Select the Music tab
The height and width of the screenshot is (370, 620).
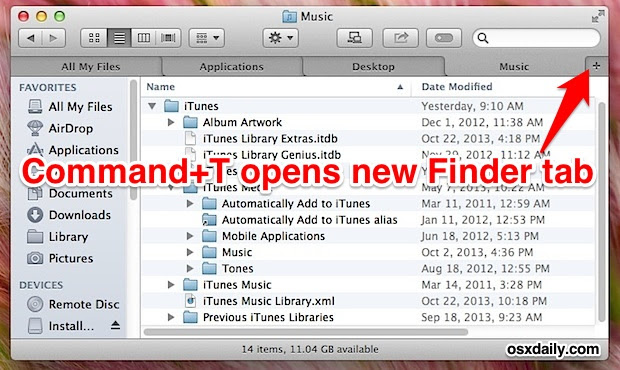tap(514, 66)
